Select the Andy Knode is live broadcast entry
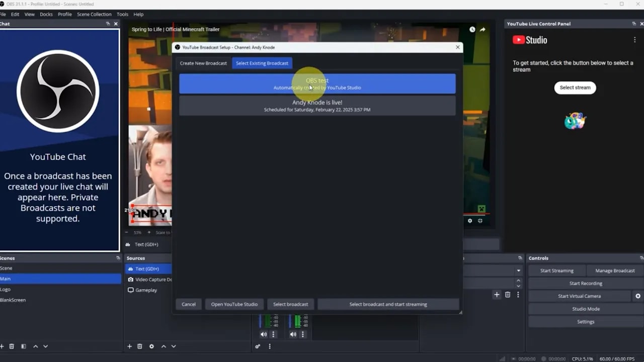Screen dimensions: 644x362 tap(317, 106)
